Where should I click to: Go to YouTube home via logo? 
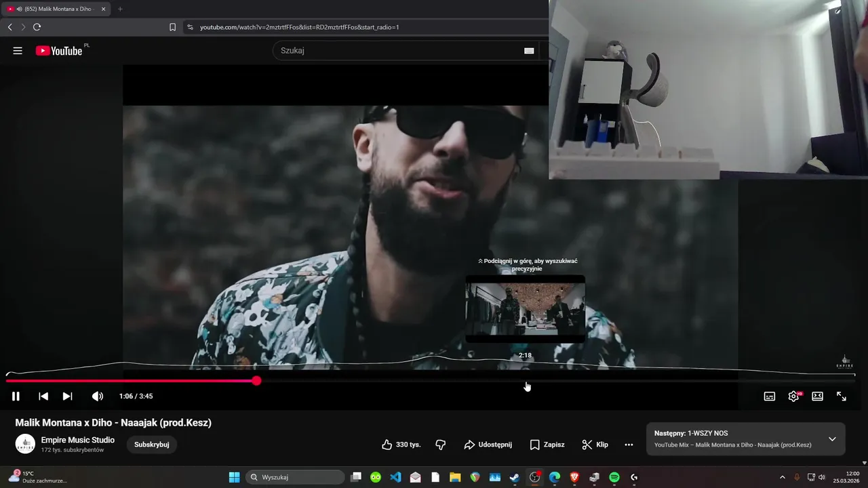pos(60,51)
